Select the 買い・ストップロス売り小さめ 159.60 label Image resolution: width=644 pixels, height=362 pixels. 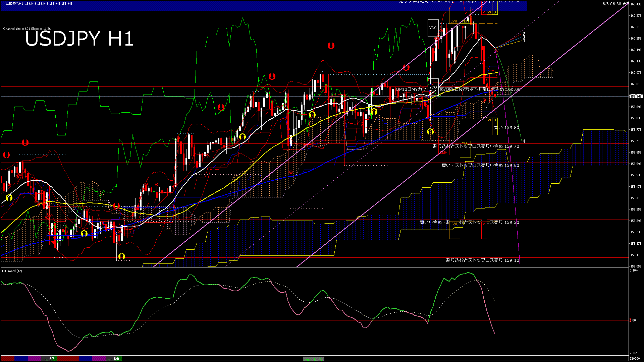480,166
